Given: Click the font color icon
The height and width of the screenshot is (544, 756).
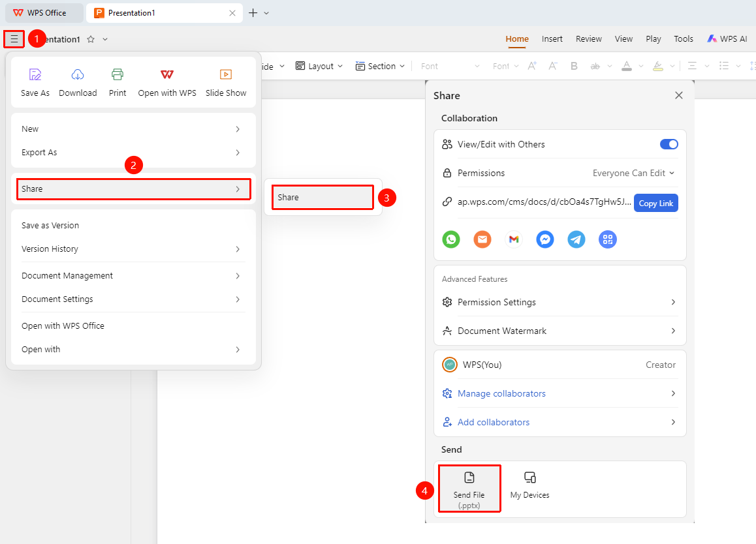Looking at the screenshot, I should click(626, 66).
